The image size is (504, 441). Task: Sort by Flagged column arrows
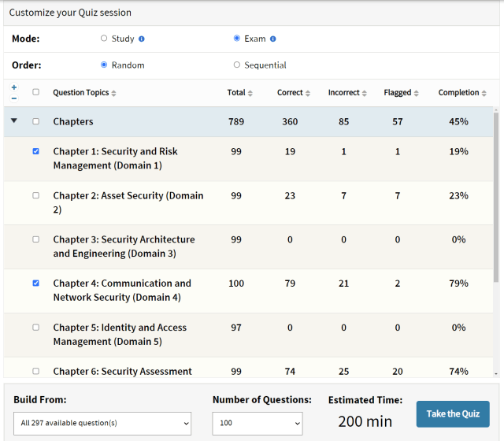[418, 93]
